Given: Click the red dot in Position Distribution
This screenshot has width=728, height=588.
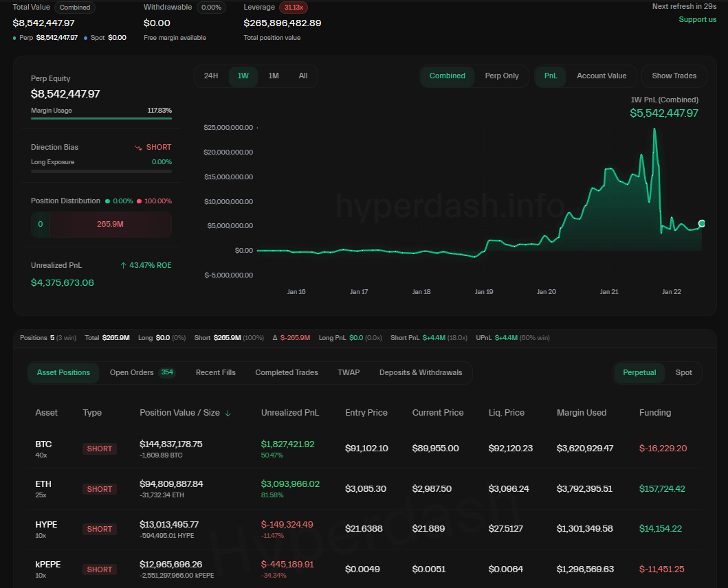Looking at the screenshot, I should pos(139,201).
